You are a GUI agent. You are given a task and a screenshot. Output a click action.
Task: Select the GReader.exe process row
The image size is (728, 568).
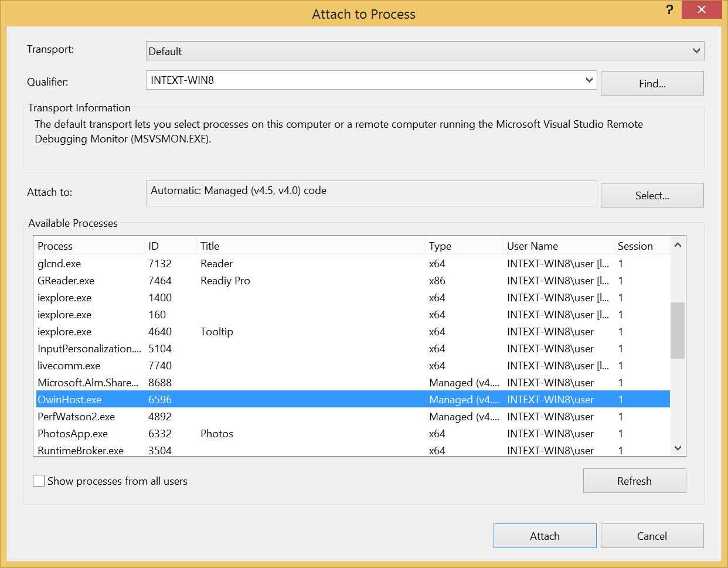click(352, 281)
